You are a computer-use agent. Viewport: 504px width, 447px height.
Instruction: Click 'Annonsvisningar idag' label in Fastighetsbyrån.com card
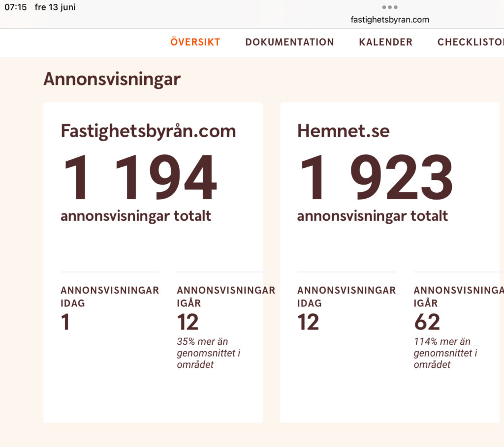(x=110, y=297)
